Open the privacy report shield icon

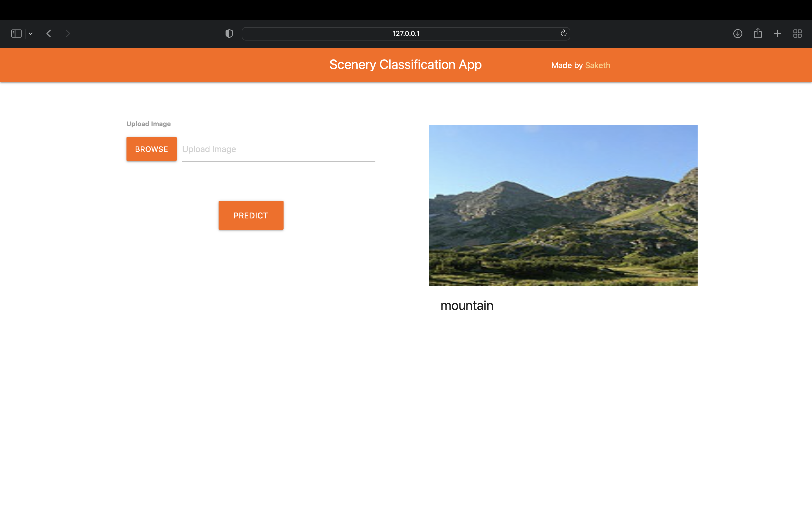point(229,33)
